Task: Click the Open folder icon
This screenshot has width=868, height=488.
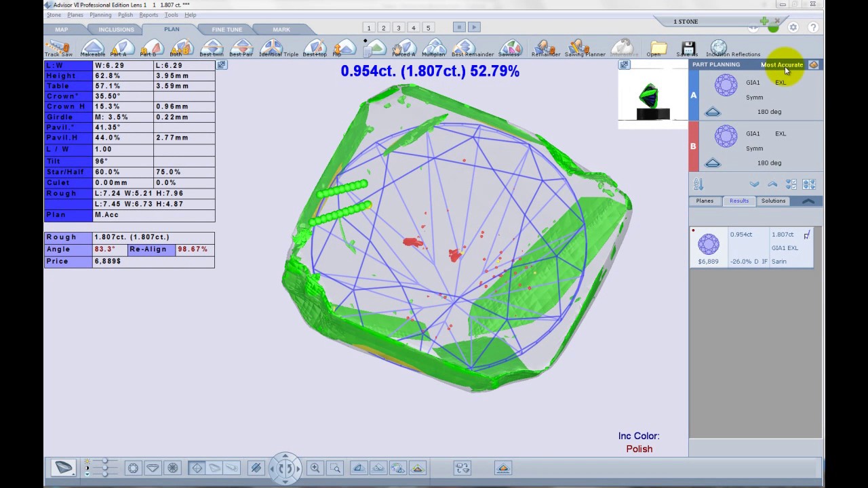Action: point(657,48)
